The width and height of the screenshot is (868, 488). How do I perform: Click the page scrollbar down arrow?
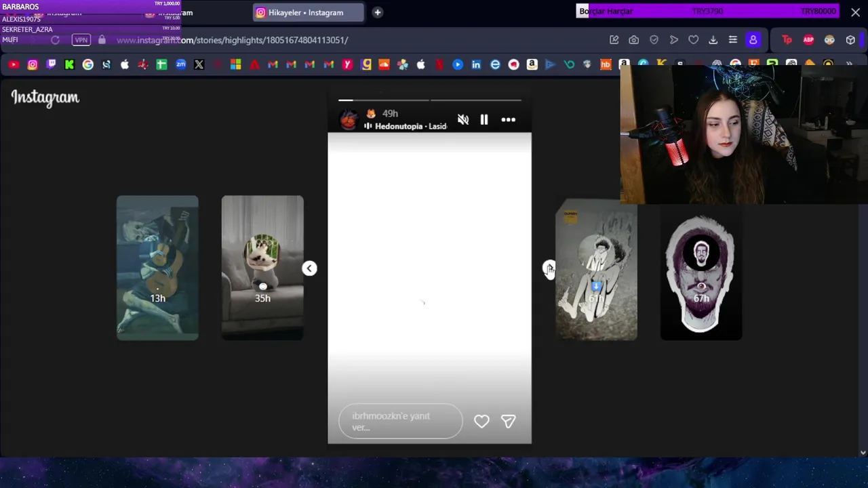click(x=863, y=452)
